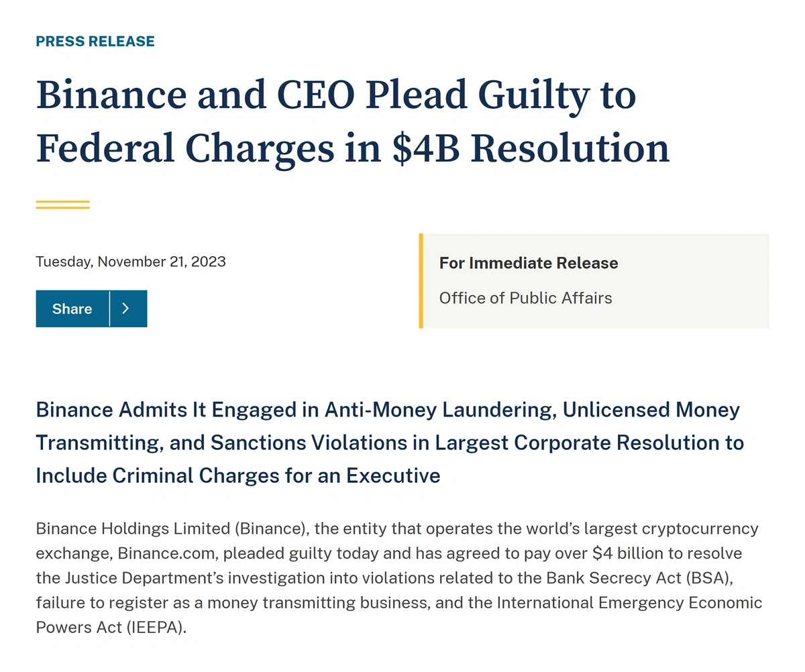This screenshot has width=805, height=672.
Task: Click the yellow vertical bar on the release box
Action: coord(421,281)
